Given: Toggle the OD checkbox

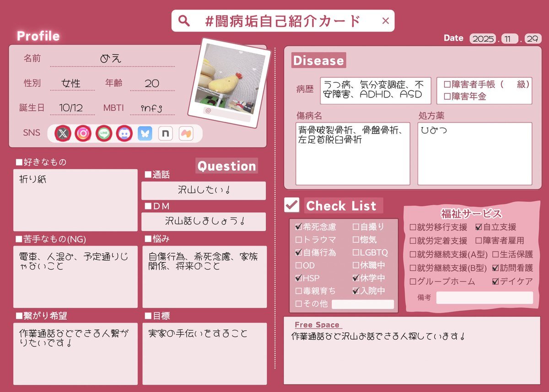Looking at the screenshot, I should click(299, 265).
